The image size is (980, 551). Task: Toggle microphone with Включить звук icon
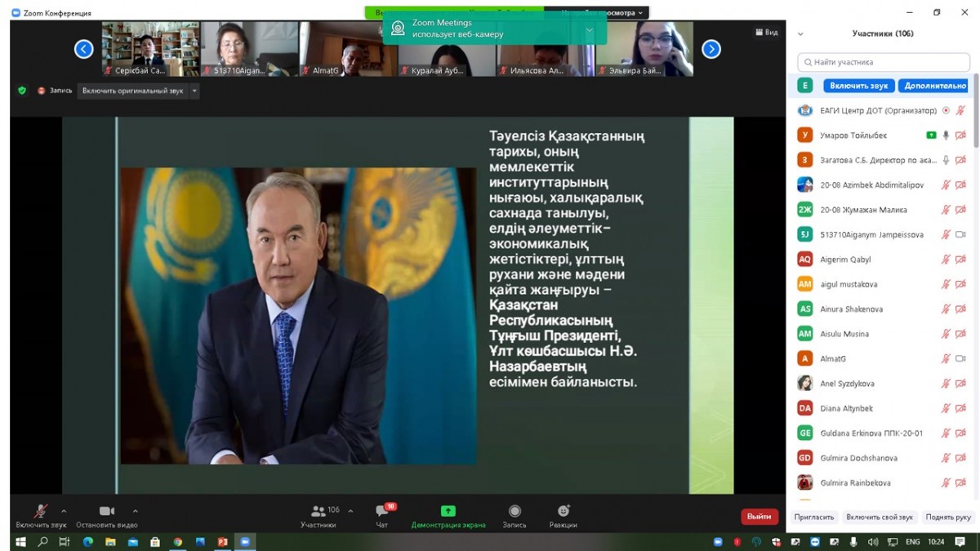[40, 511]
